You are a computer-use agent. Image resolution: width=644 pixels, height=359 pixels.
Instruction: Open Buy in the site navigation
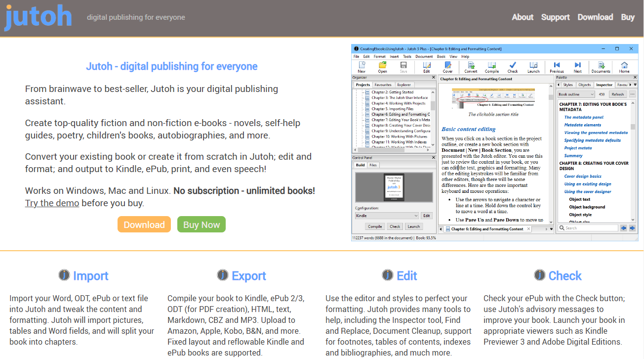tap(628, 17)
